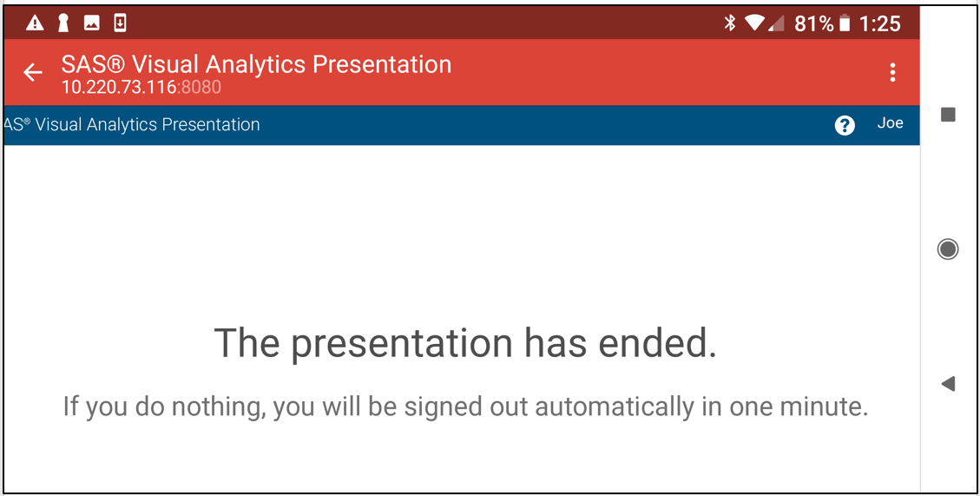The width and height of the screenshot is (980, 496).
Task: Tap the device download notification icon
Action: click(120, 23)
